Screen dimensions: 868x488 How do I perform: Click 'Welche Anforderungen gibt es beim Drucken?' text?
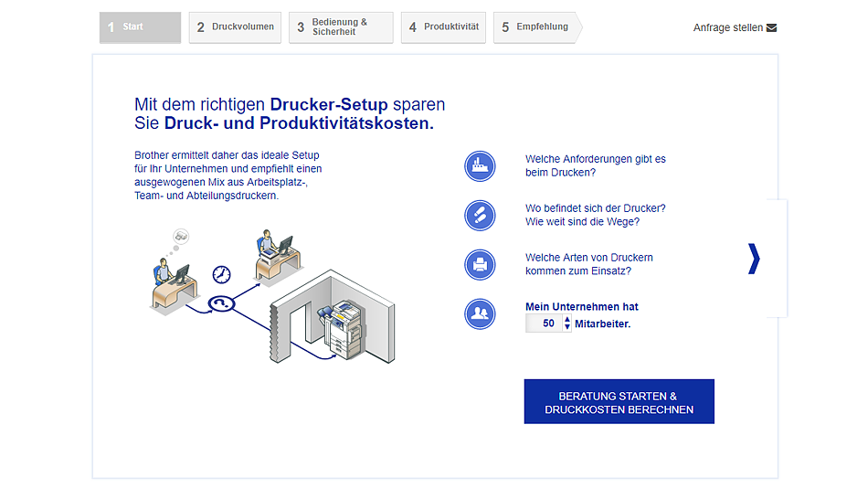click(595, 165)
